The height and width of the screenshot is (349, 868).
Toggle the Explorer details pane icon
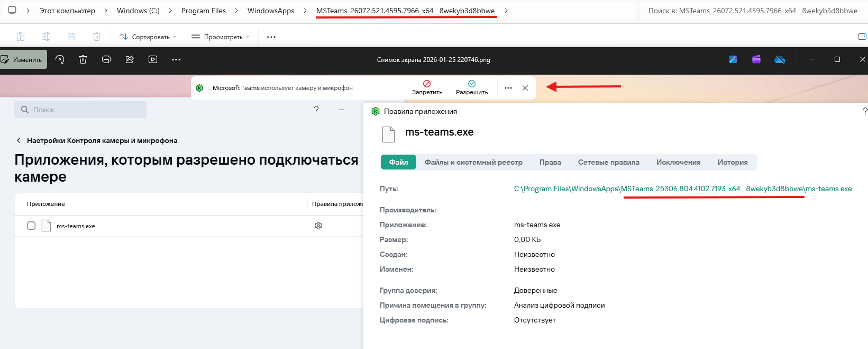(862, 37)
